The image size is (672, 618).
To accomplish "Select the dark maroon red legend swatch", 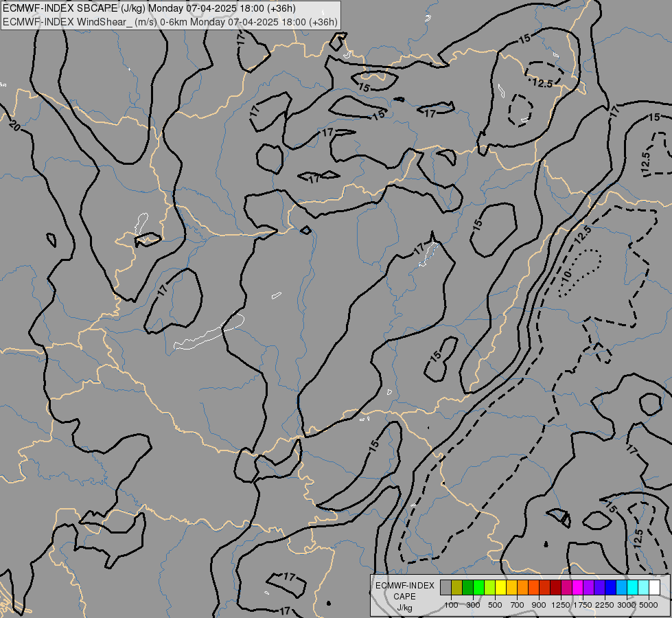I will tap(556, 587).
